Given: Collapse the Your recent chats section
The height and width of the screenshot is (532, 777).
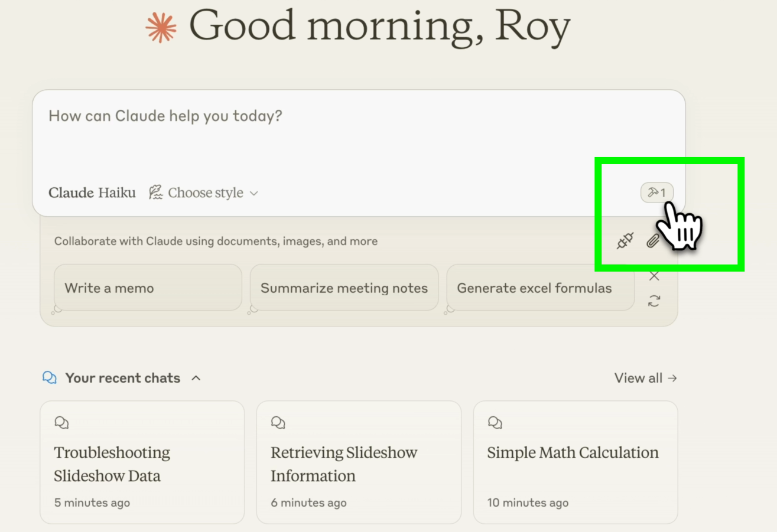Looking at the screenshot, I should point(196,378).
